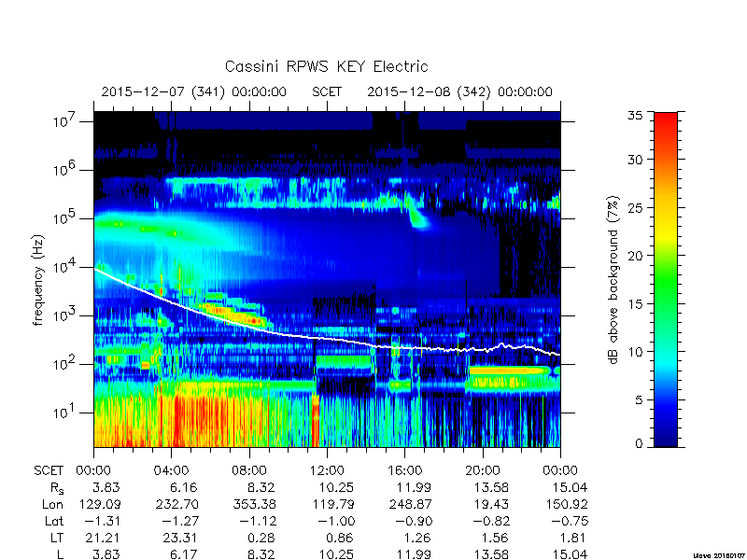Click the 10^3 frequency axis label
Viewport: 747px width, 560px height.
click(63, 315)
